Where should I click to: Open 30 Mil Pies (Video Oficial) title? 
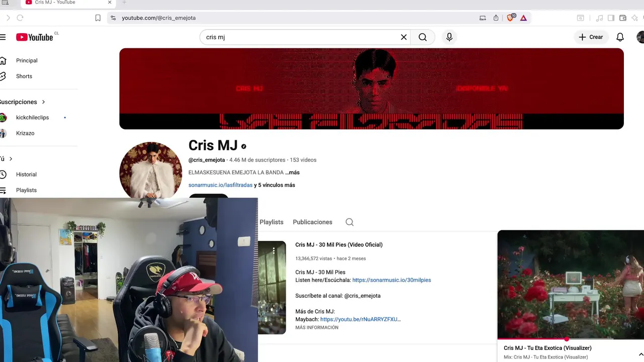(x=339, y=245)
